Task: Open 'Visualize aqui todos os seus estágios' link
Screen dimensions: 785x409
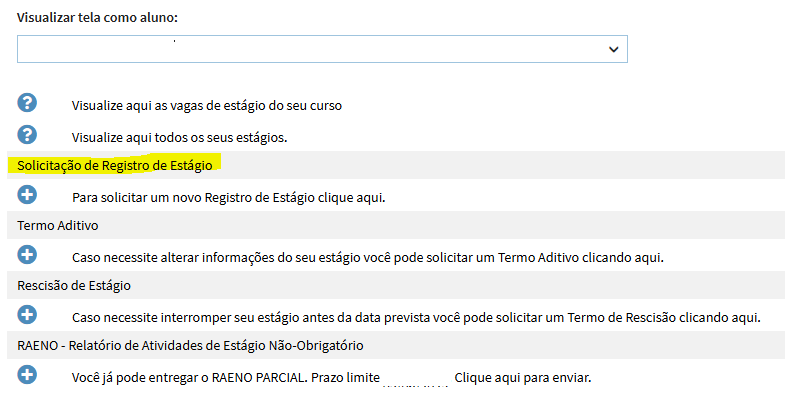Action: click(x=179, y=138)
